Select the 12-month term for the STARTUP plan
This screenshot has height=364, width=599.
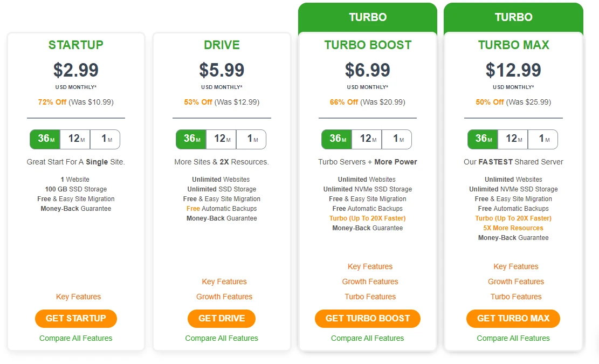coord(75,139)
